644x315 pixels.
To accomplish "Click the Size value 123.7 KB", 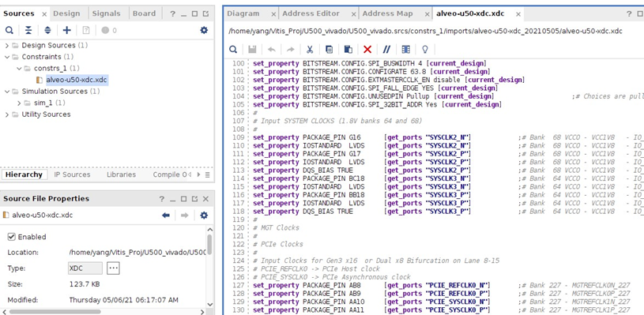I will click(85, 284).
